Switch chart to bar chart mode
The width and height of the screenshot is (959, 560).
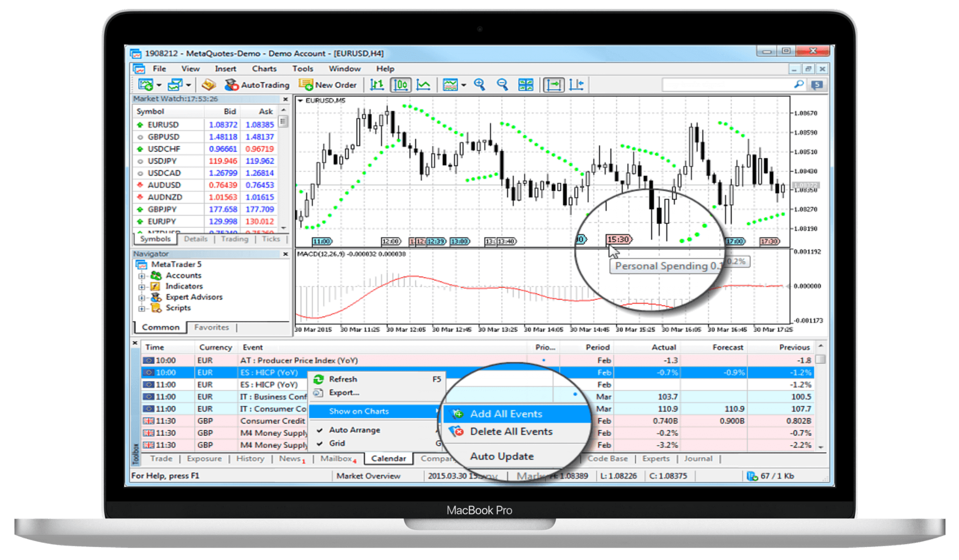[377, 85]
